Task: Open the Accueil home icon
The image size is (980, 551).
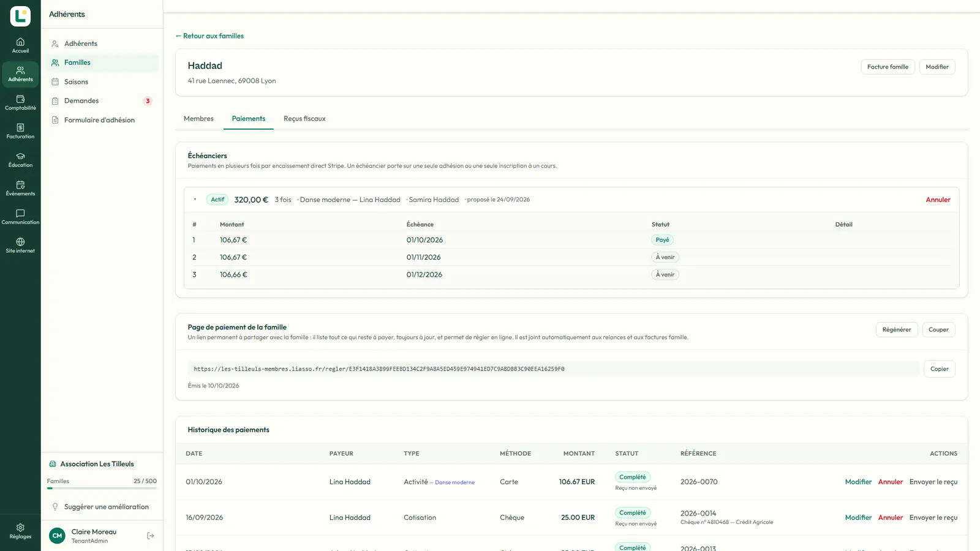Action: pos(20,45)
